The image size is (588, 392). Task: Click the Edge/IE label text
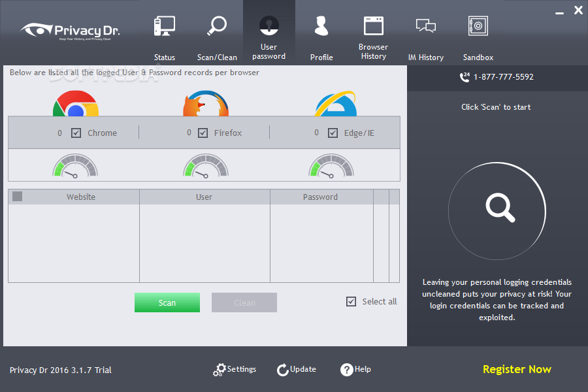pos(359,133)
